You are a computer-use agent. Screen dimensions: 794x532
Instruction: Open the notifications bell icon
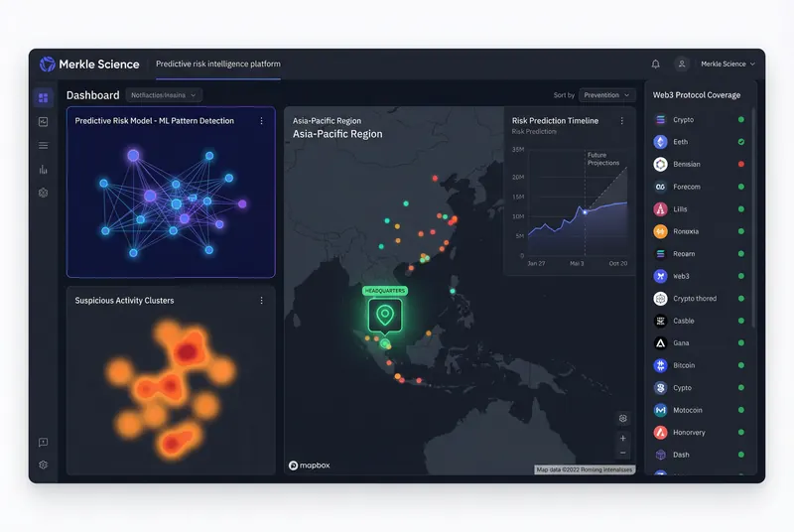point(655,64)
